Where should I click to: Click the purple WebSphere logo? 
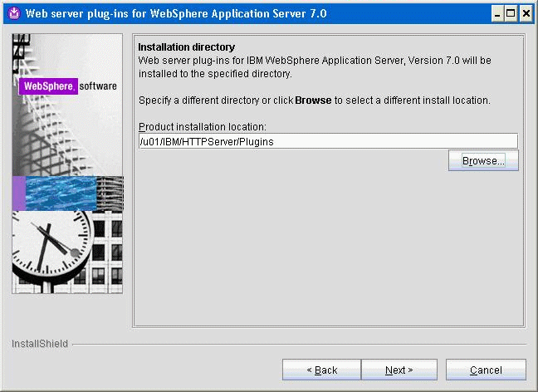click(48, 86)
